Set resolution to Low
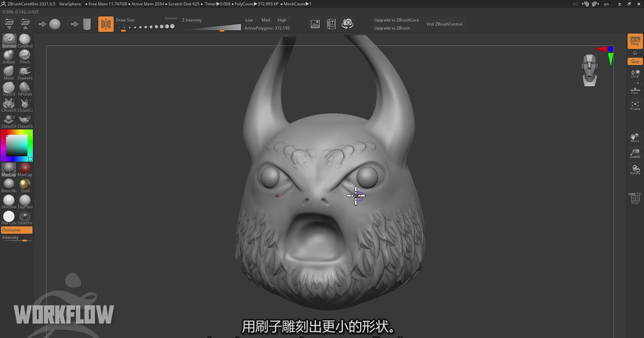Screen dimensions: 644x338 [249, 20]
